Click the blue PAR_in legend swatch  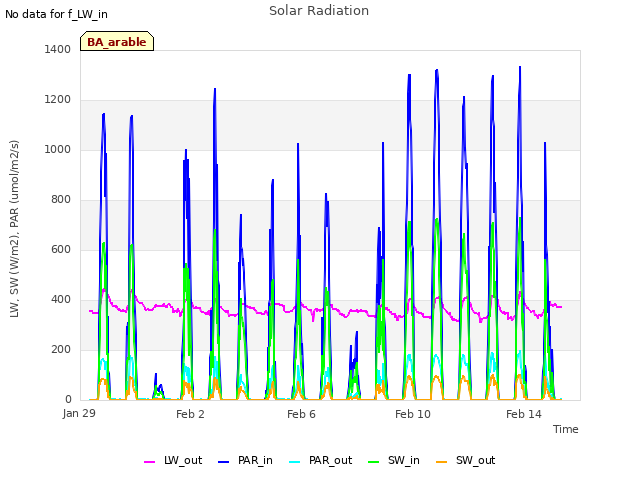point(224,462)
